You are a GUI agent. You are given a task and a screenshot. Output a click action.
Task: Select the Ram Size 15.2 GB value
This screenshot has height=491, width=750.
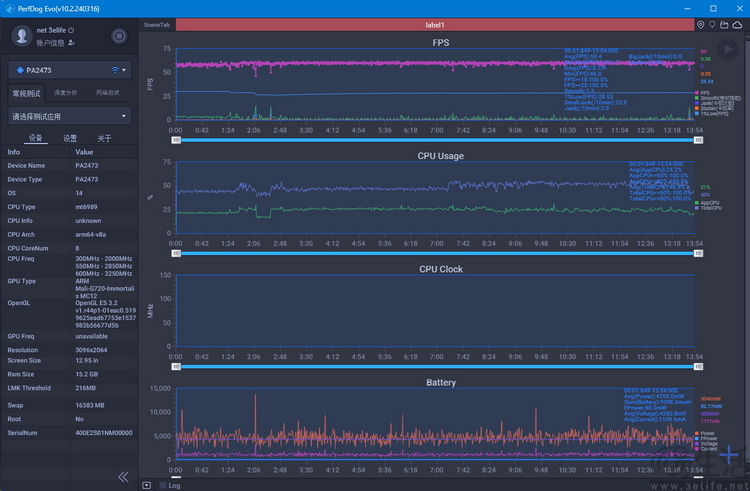[87, 374]
